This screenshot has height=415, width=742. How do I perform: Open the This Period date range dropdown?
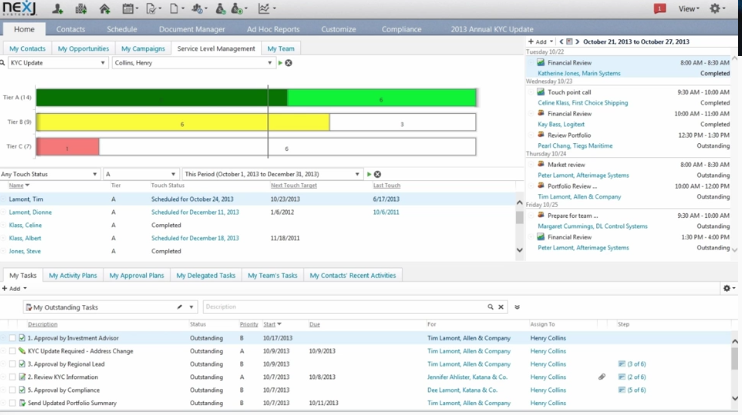357,174
